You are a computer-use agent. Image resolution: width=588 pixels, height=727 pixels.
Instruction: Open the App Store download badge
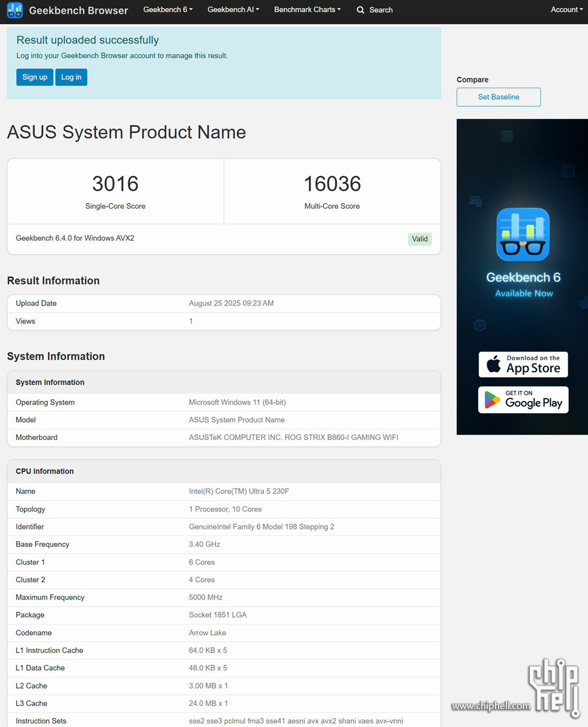[x=523, y=364]
